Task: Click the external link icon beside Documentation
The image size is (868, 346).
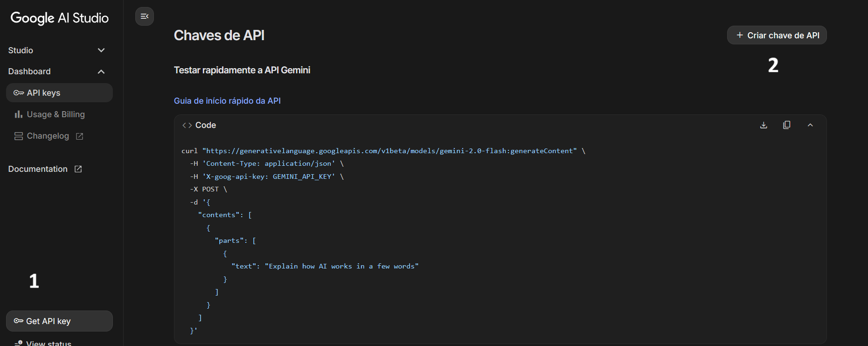Action: 78,169
